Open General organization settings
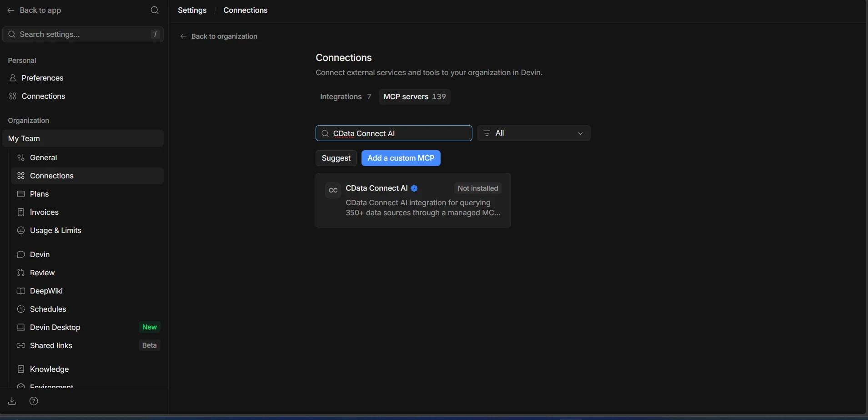The image size is (868, 420). [x=87, y=157]
